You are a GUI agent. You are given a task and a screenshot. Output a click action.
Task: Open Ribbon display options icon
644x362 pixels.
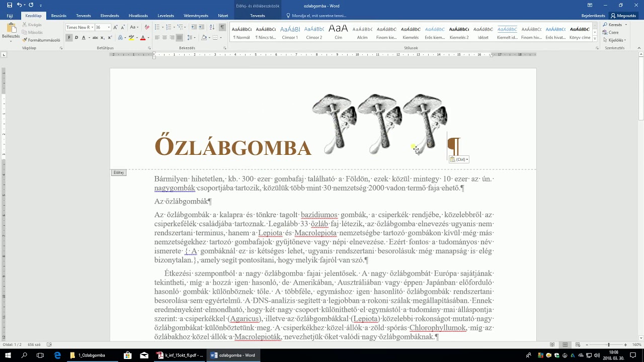[590, 5]
